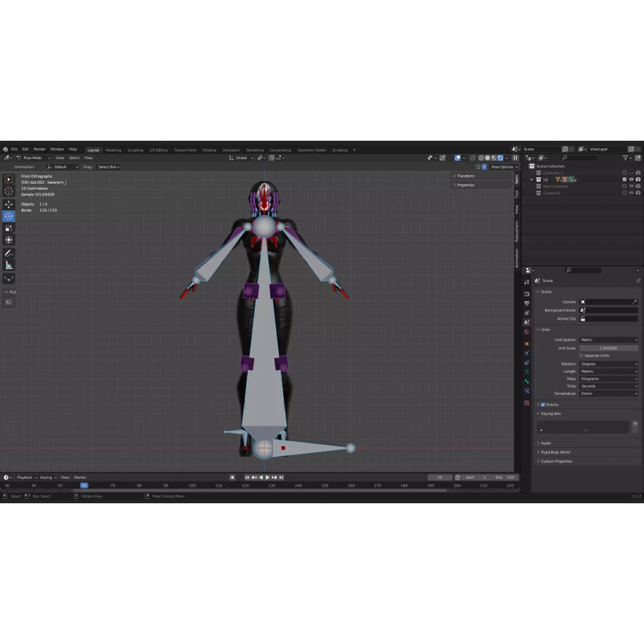644x644 pixels.
Task: Open the World properties tab icon
Action: coord(527,332)
